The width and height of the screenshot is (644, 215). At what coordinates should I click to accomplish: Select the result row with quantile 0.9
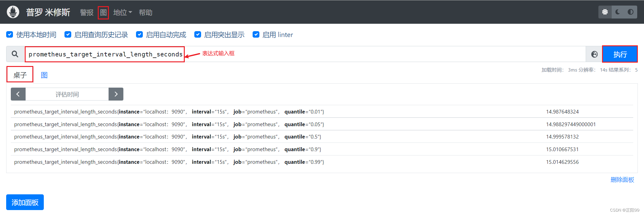click(322, 149)
